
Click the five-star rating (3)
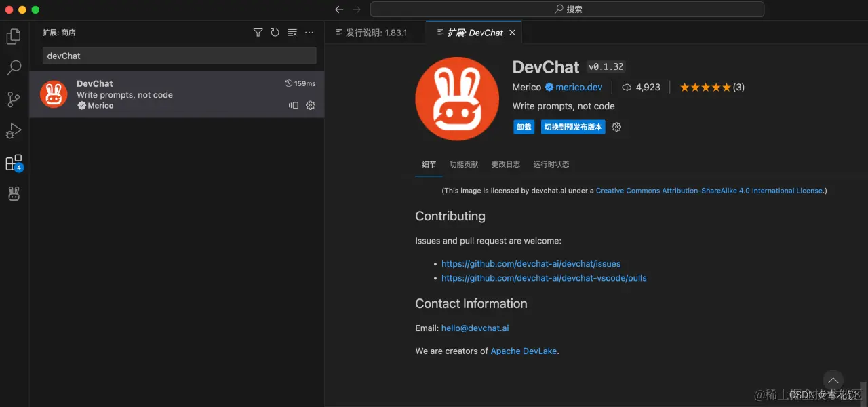[712, 87]
